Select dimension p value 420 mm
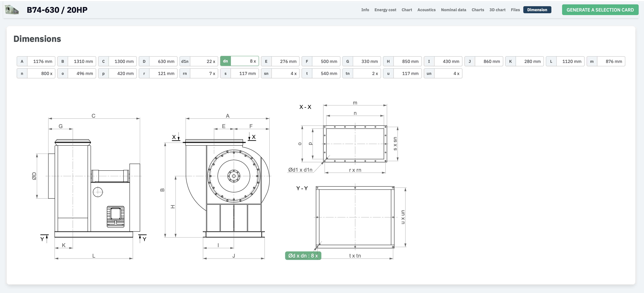 118,73
